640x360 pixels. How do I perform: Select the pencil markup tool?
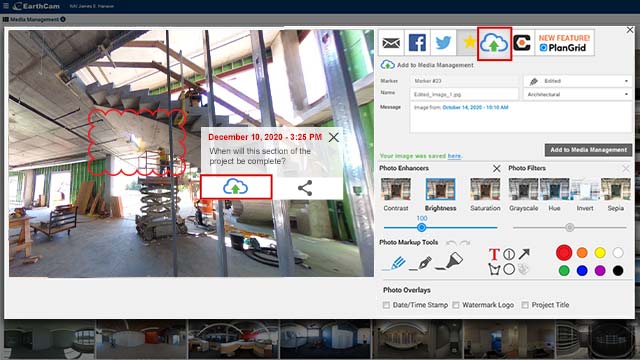(x=394, y=262)
